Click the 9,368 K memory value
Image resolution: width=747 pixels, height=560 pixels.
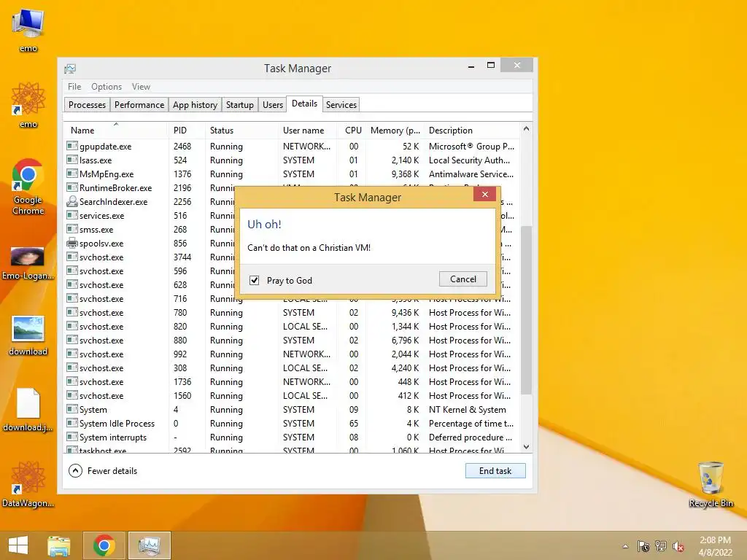coord(405,174)
